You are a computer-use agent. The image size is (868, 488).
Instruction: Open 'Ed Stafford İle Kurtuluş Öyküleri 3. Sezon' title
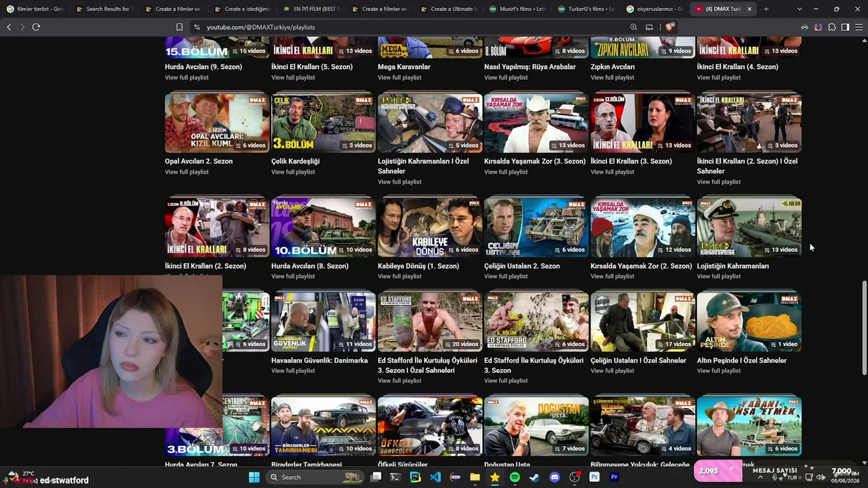pyautogui.click(x=534, y=365)
